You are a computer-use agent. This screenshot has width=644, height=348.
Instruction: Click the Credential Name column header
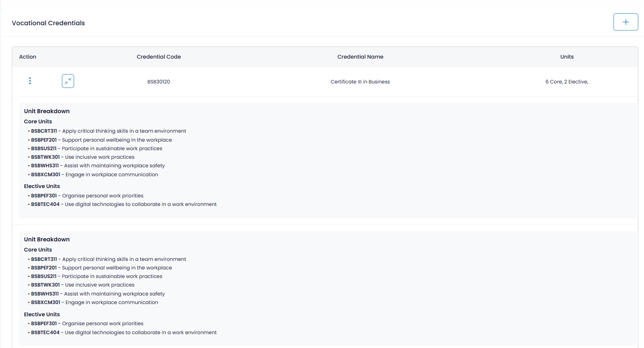pos(360,57)
